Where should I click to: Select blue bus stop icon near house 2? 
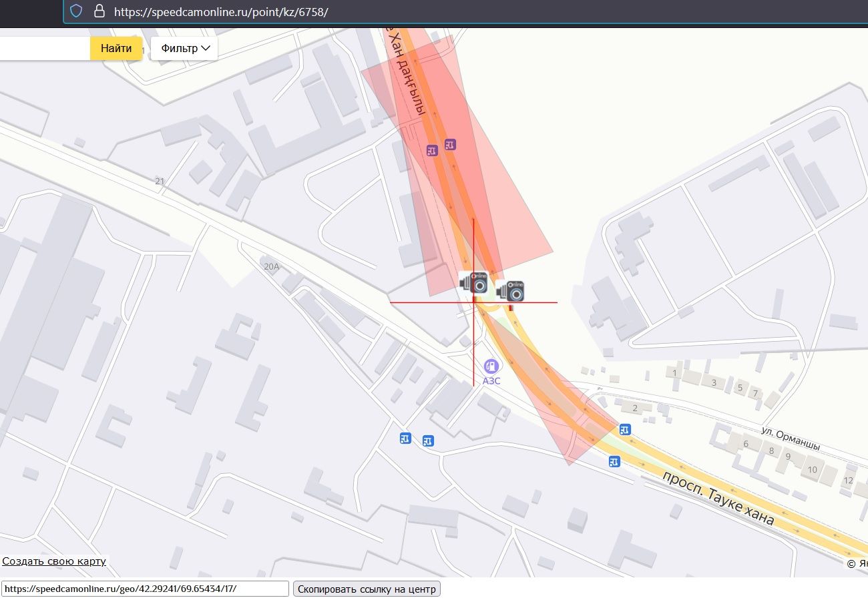point(625,429)
